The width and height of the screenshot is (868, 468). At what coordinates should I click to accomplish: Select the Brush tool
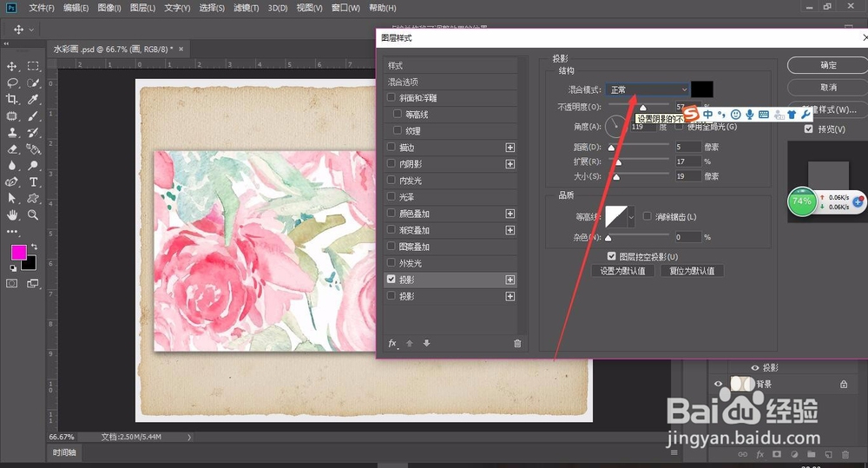pos(33,116)
